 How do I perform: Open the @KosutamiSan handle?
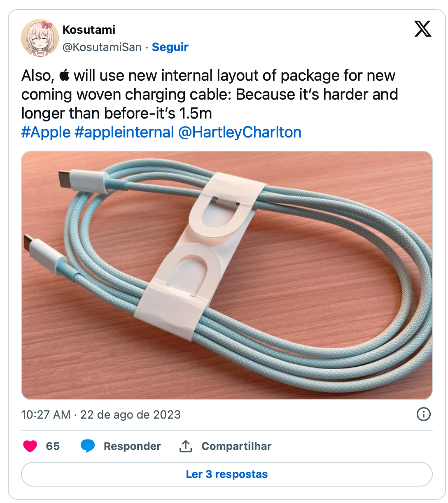click(102, 47)
